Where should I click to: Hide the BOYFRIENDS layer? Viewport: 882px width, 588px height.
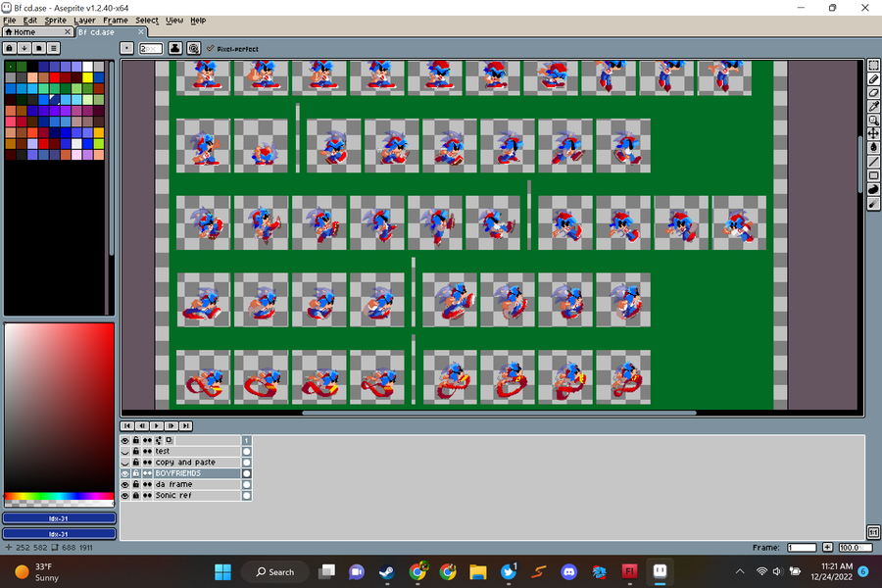[x=124, y=473]
